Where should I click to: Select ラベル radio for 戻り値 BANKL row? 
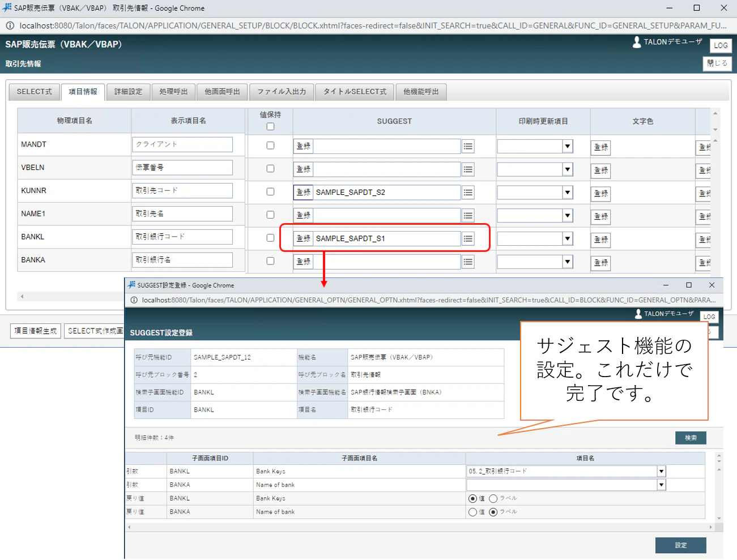point(493,498)
